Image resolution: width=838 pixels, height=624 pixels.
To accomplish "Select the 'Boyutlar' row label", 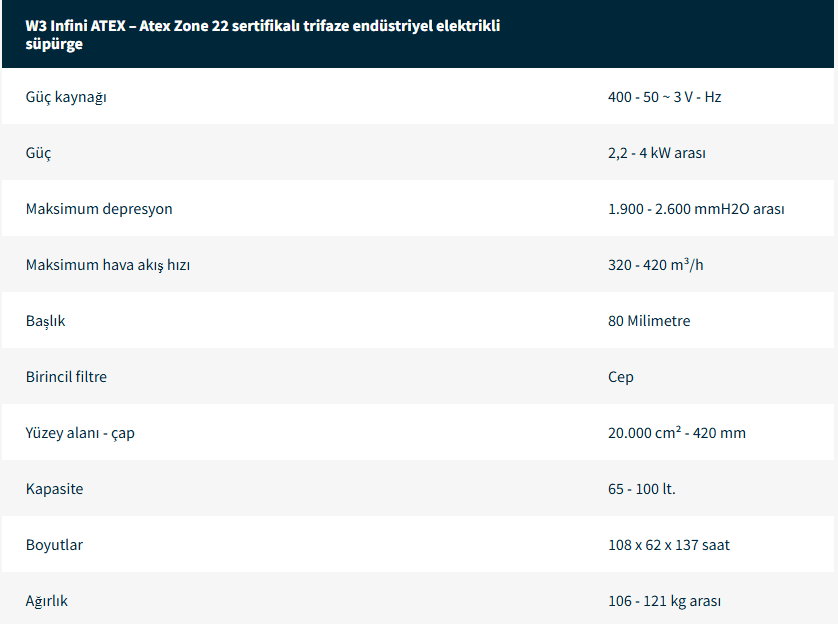I will coord(54,545).
